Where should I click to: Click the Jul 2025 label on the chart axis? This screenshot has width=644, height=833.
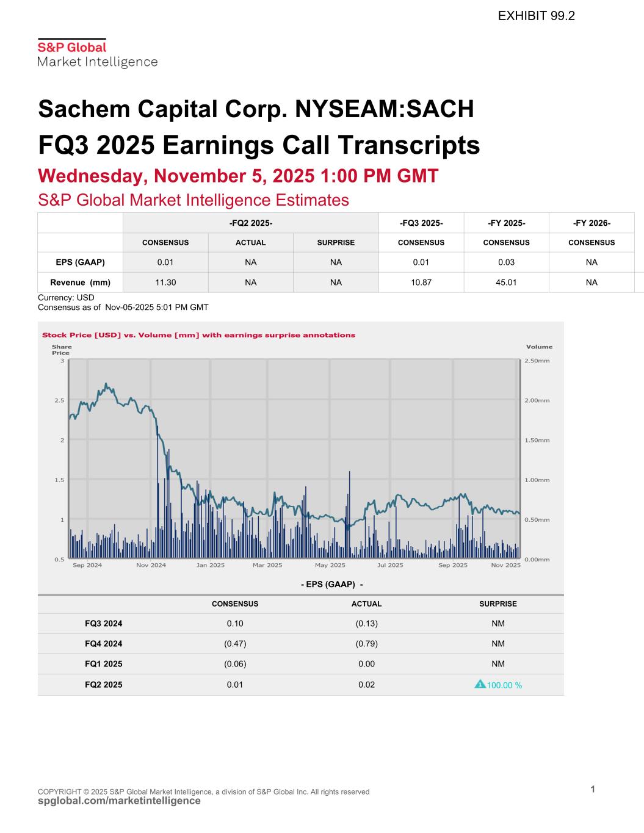click(390, 565)
